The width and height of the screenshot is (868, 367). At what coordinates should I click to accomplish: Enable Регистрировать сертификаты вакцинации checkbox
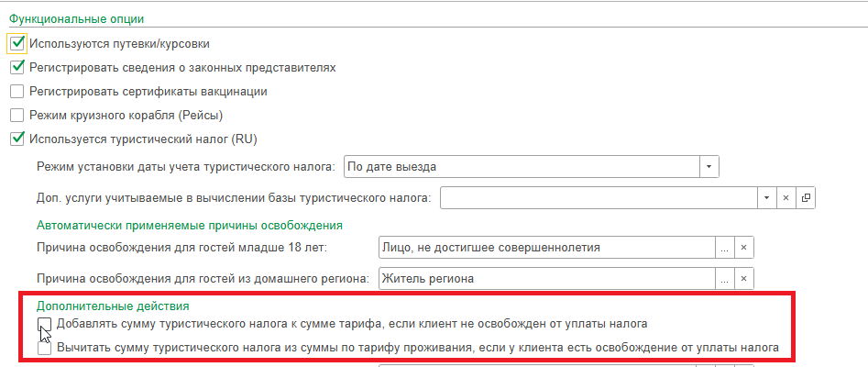pos(17,92)
